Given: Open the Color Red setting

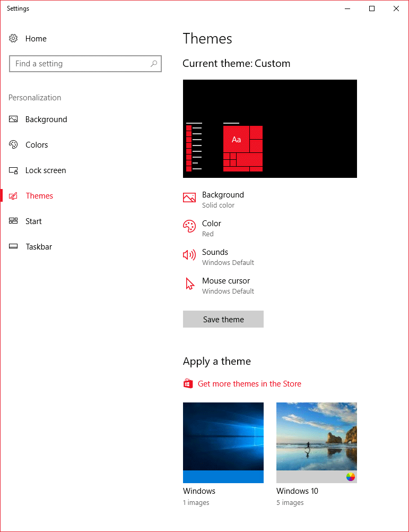Looking at the screenshot, I should [212, 228].
